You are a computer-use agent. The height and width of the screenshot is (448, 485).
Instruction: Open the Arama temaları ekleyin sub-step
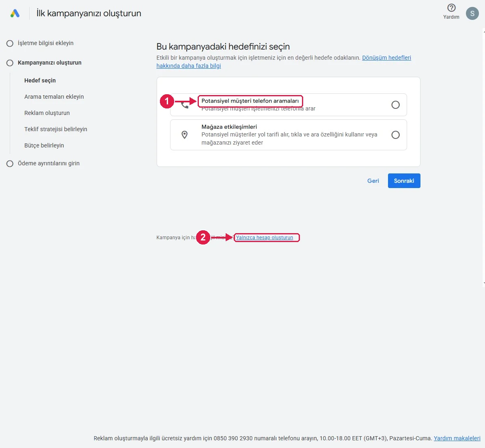point(54,97)
